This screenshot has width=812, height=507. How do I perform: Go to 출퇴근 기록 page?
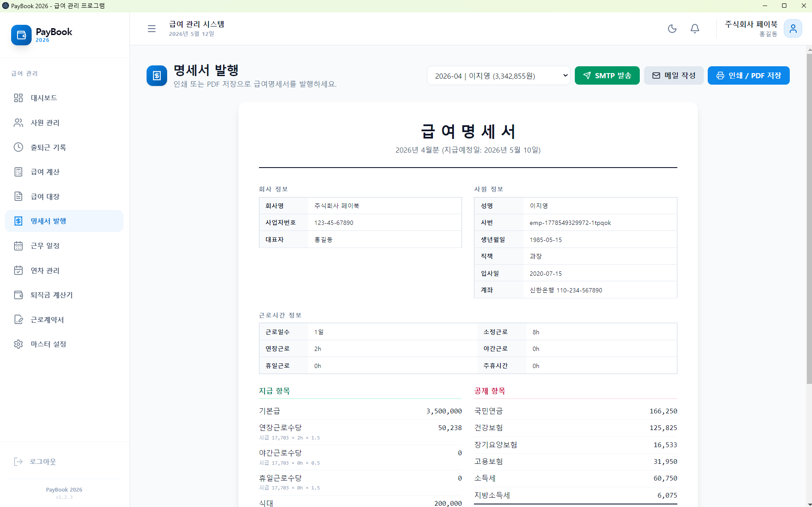coord(64,147)
